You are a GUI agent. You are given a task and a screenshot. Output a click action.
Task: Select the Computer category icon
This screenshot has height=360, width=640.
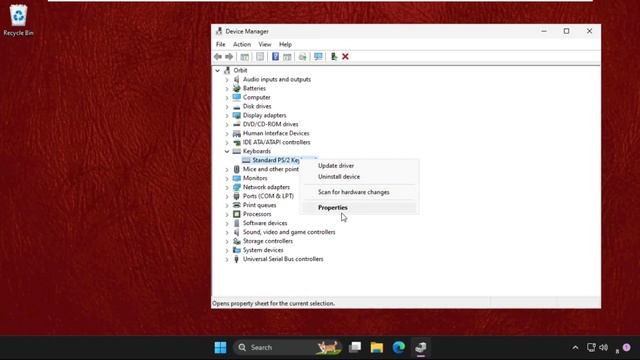236,97
